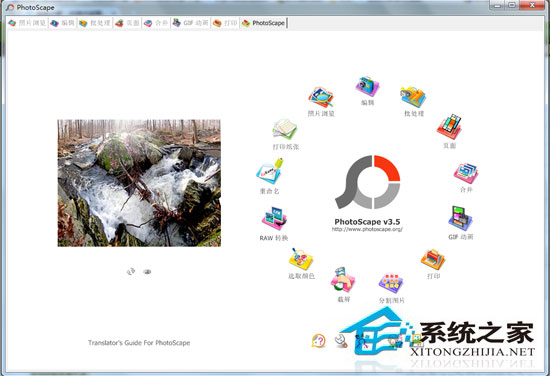Screen dimensions: 550x376
Task: Switch to the 页面 tab in tab bar
Action: pos(127,23)
